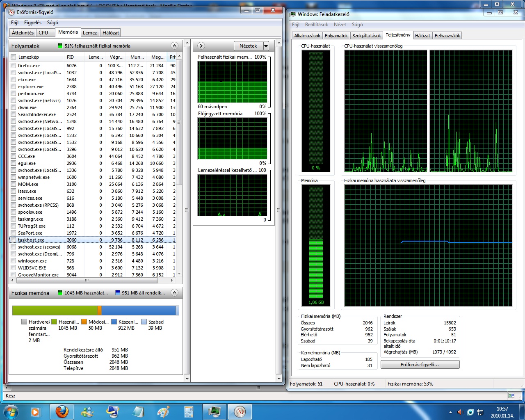The width and height of the screenshot is (525, 420).
Task: Check the CCC.exe process checkbox
Action: [x=14, y=156]
